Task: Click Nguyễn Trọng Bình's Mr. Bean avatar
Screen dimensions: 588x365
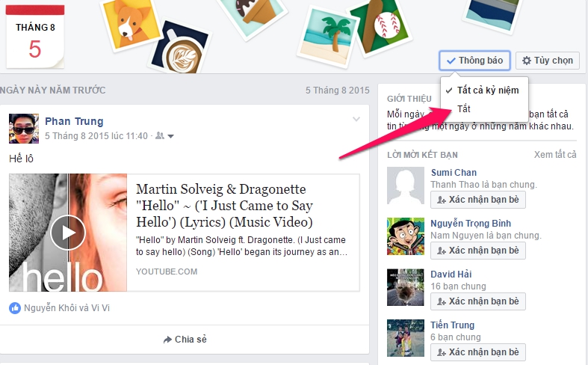Action: point(406,236)
